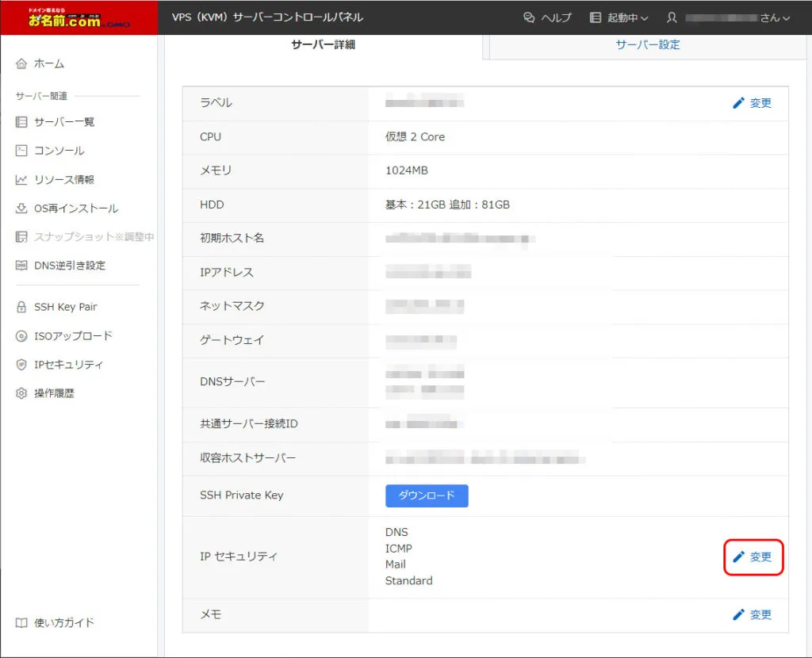Open 操作履歴 gear icon
This screenshot has height=658, width=812.
(x=21, y=393)
